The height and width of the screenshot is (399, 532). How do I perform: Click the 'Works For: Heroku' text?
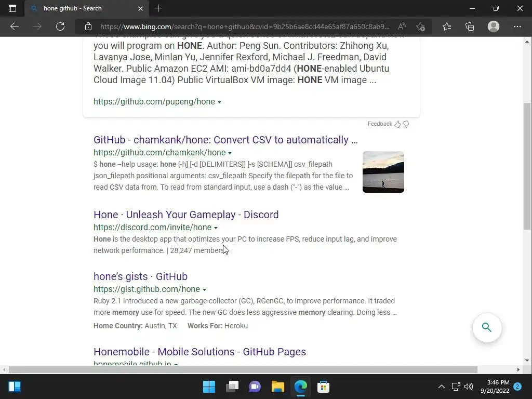coord(218,326)
